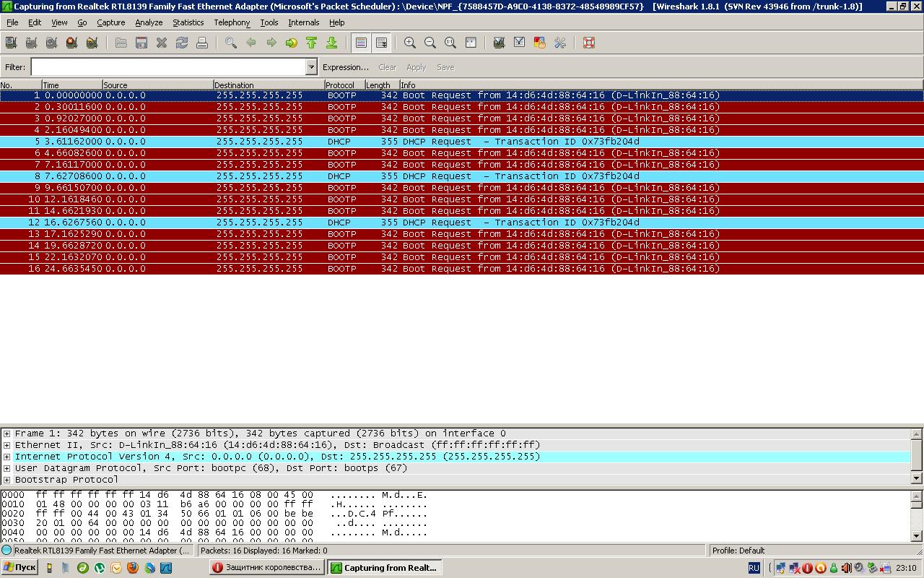
Task: Click the Apply filter button
Action: (x=416, y=67)
